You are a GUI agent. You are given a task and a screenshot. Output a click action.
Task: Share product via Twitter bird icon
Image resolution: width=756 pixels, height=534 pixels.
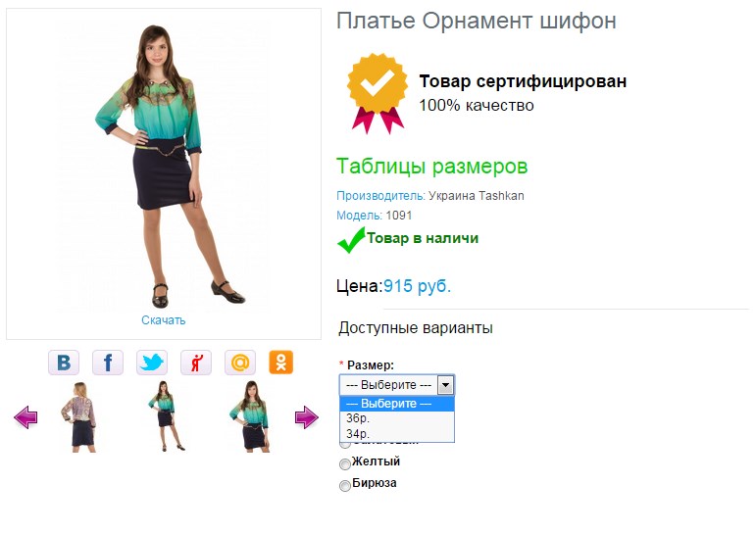click(152, 363)
